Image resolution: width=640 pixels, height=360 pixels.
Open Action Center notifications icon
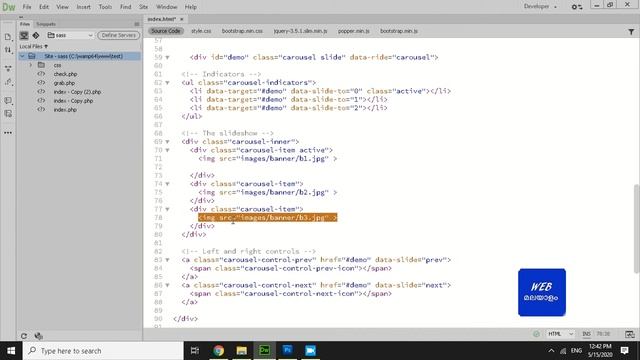point(624,351)
